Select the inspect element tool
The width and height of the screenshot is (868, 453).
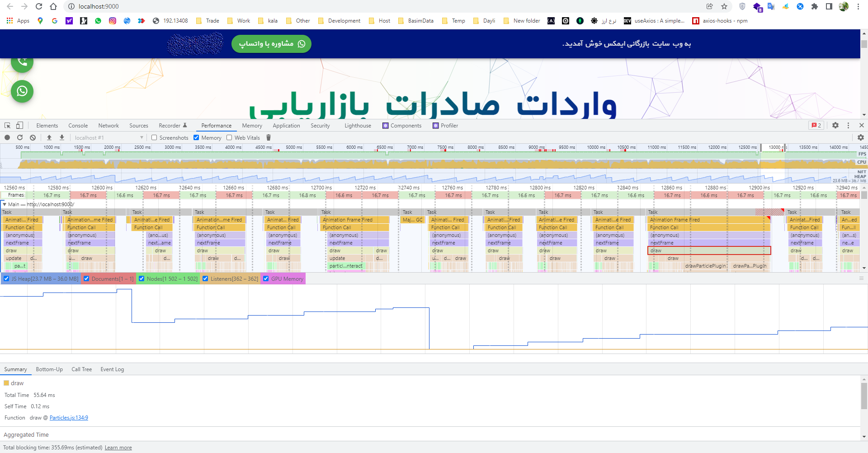(7, 125)
